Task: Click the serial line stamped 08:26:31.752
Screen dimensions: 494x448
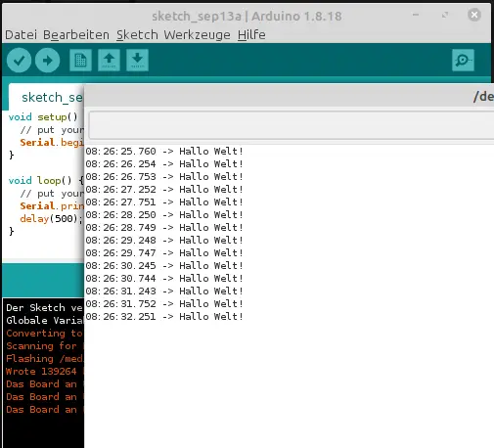Action: coord(164,304)
